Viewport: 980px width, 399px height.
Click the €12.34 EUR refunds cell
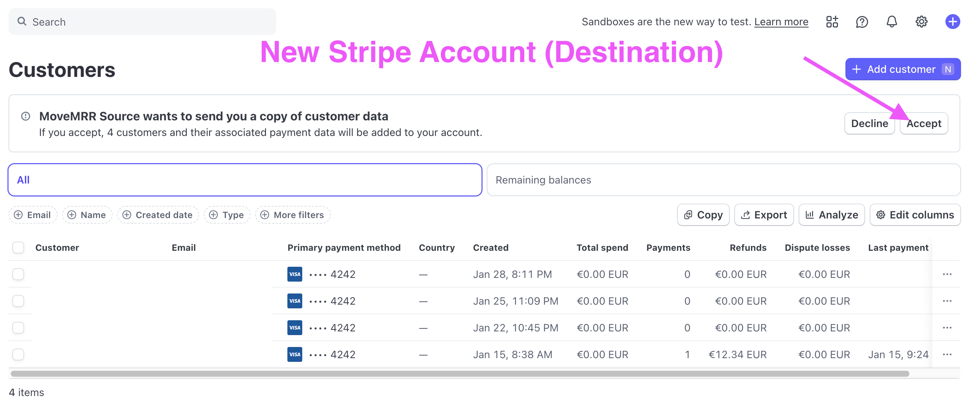pyautogui.click(x=737, y=354)
